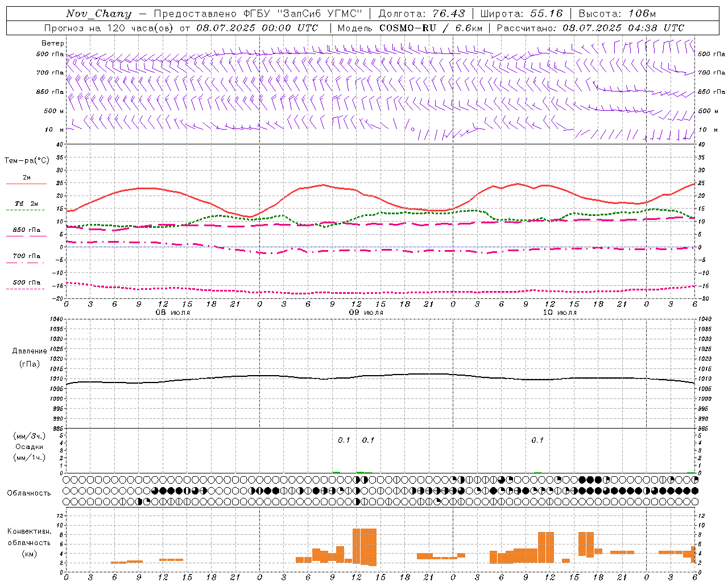The image size is (728, 582).
Task: Select the 'Осадки' precipitation label
Action: click(x=30, y=447)
